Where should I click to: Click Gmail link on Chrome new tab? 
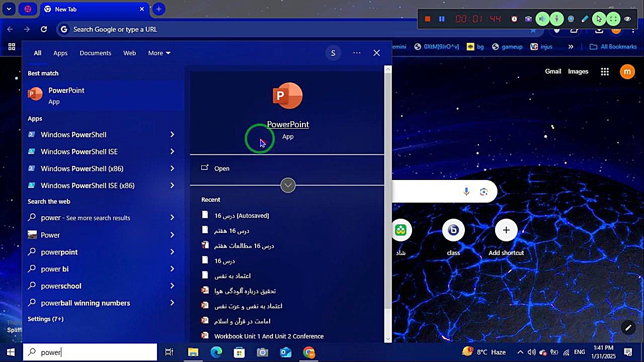(553, 71)
